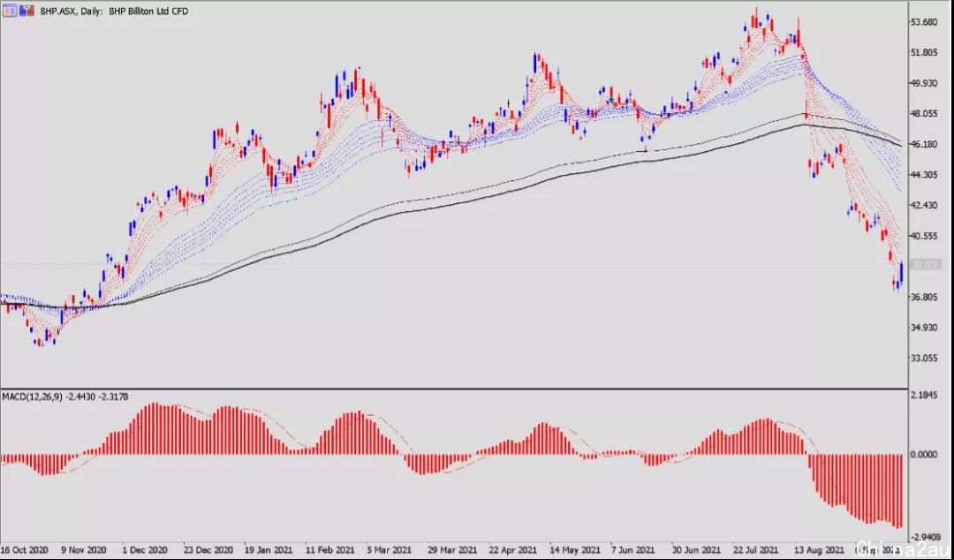Viewport: 954px width, 560px height.
Task: Click the 51.805 price scale label
Action: pyautogui.click(x=925, y=52)
